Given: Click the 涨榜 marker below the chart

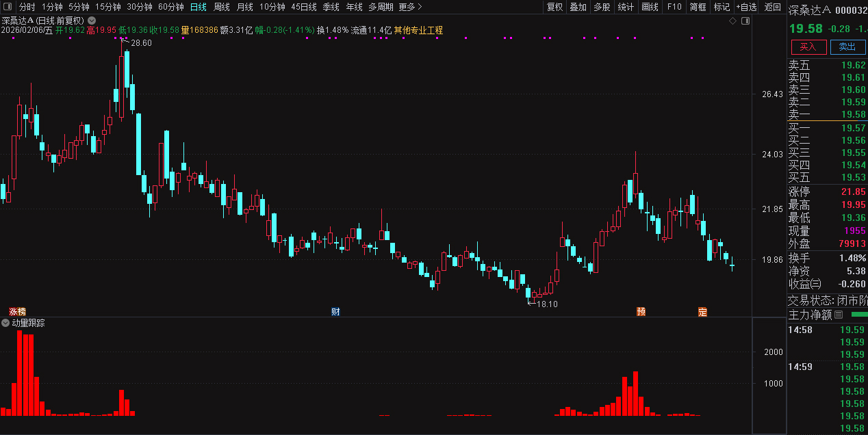Looking at the screenshot, I should [x=16, y=311].
